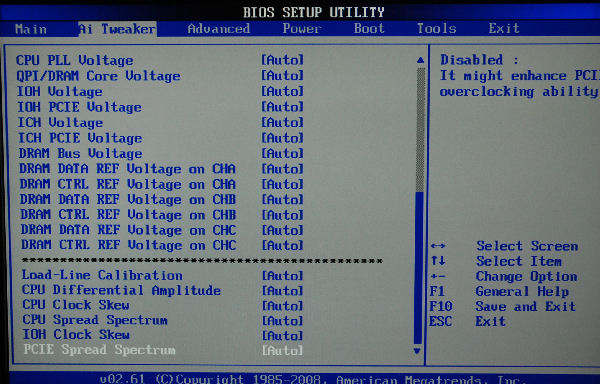The width and height of the screenshot is (600, 384).
Task: Open IOH Clock Skew Auto option
Action: click(282, 335)
